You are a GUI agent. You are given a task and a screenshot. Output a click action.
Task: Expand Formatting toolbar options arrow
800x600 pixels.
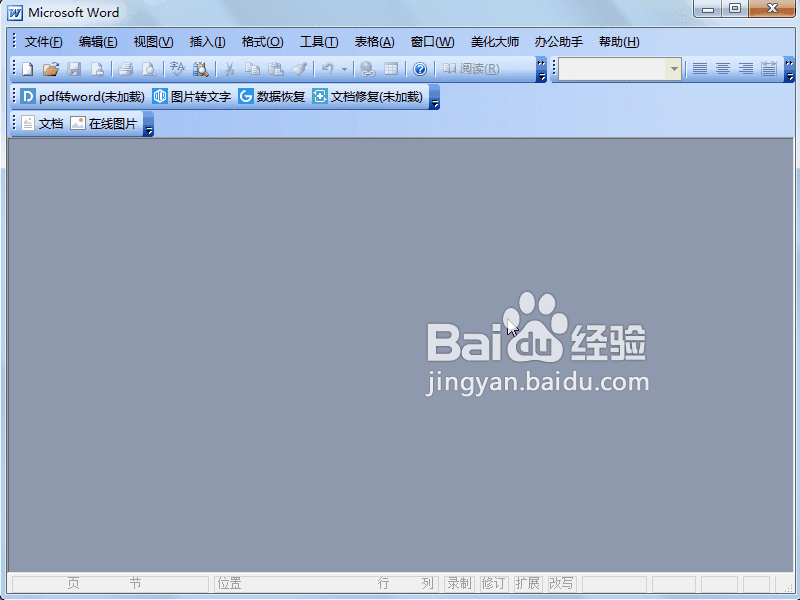[x=789, y=70]
